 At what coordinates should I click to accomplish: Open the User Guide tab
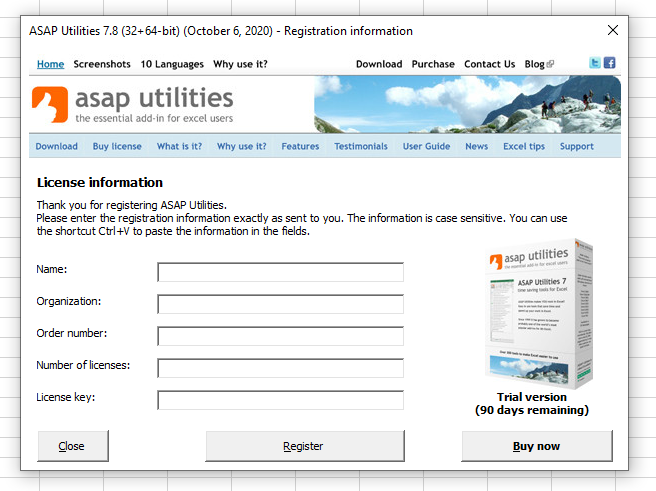coord(426,146)
